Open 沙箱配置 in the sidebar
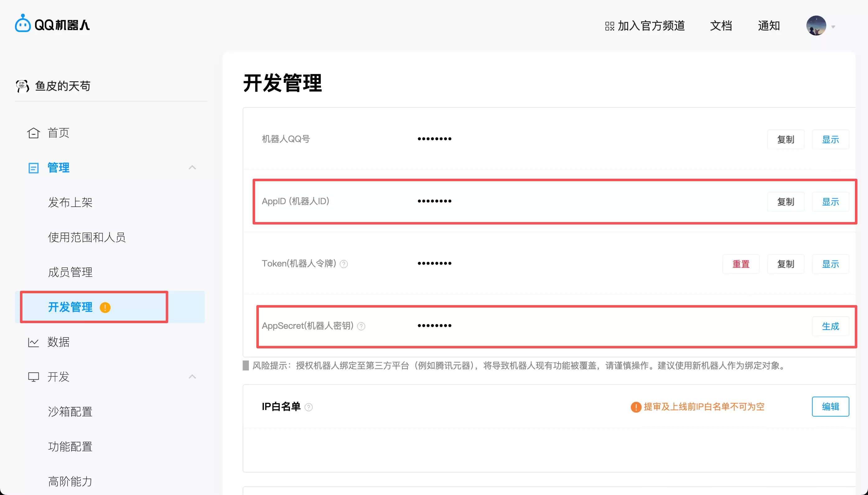Image resolution: width=868 pixels, height=495 pixels. pos(70,411)
